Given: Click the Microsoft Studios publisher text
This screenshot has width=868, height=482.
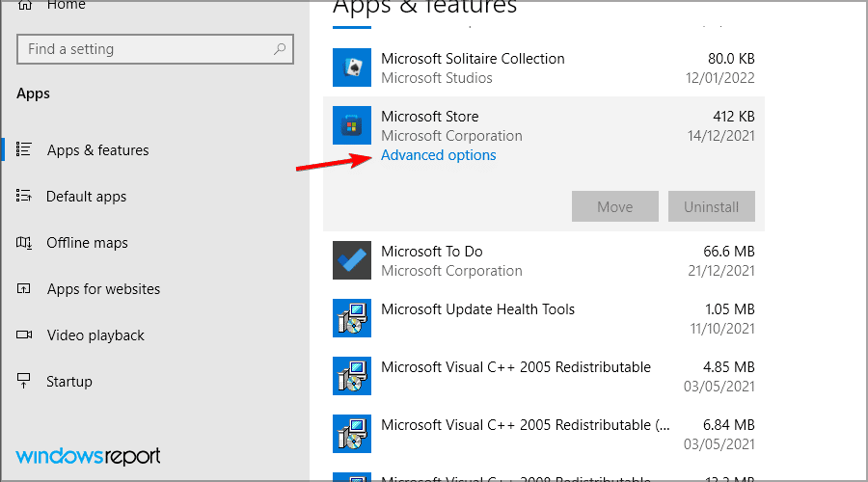Looking at the screenshot, I should [x=437, y=78].
